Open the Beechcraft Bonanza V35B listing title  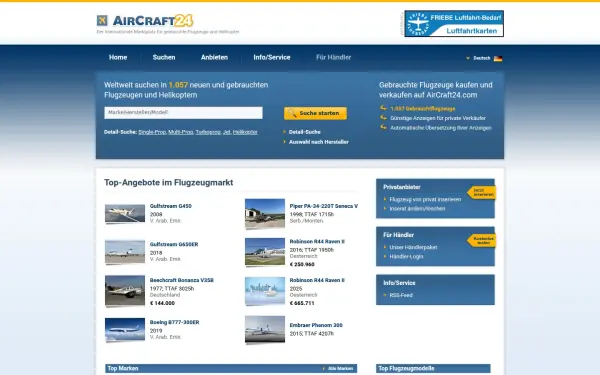click(x=181, y=280)
